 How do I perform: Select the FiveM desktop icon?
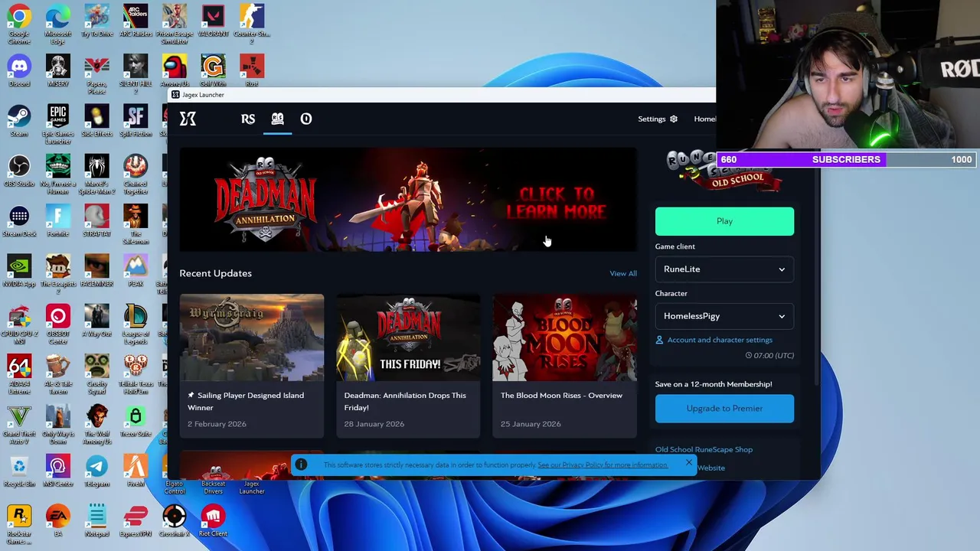tap(136, 471)
